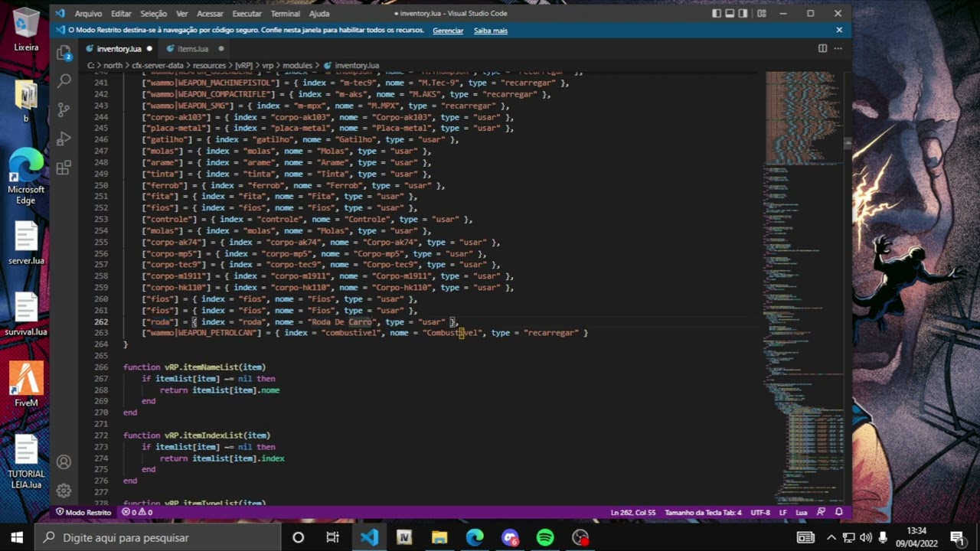Image resolution: width=980 pixels, height=551 pixels.
Task: Open FiveM desktop shortcut
Action: pos(26,383)
